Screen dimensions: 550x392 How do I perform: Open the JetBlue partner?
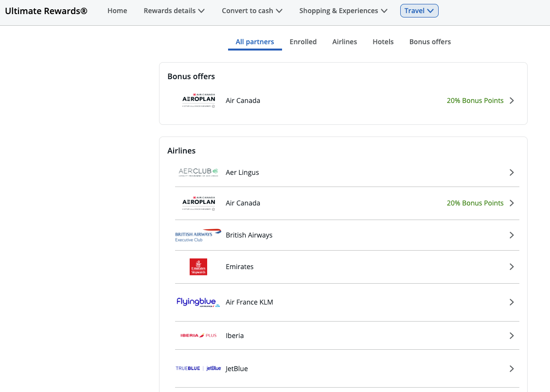(x=347, y=369)
